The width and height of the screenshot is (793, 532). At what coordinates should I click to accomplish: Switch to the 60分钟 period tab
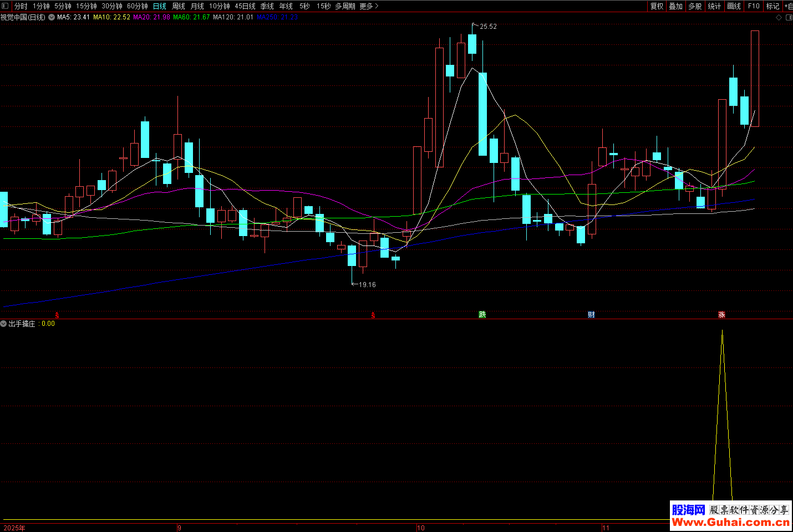click(138, 6)
